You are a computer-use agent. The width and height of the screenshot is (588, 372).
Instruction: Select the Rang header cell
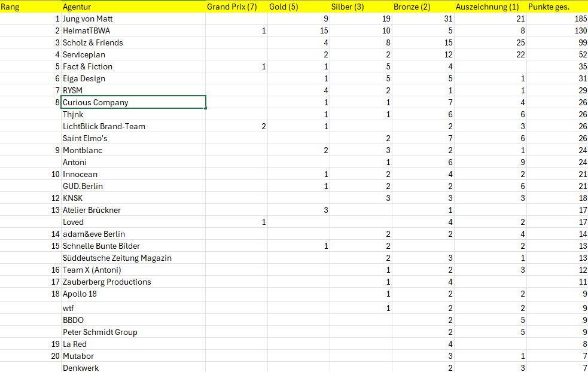[31, 7]
